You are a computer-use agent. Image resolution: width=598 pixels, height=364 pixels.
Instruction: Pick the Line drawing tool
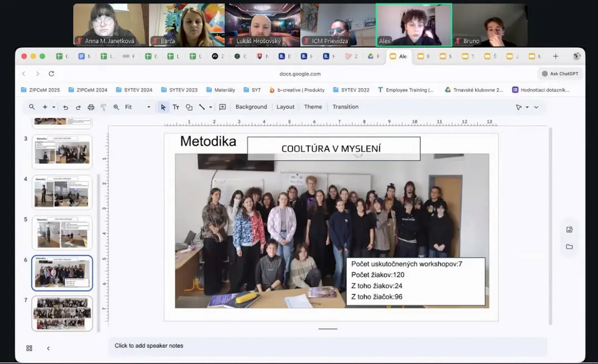[202, 107]
